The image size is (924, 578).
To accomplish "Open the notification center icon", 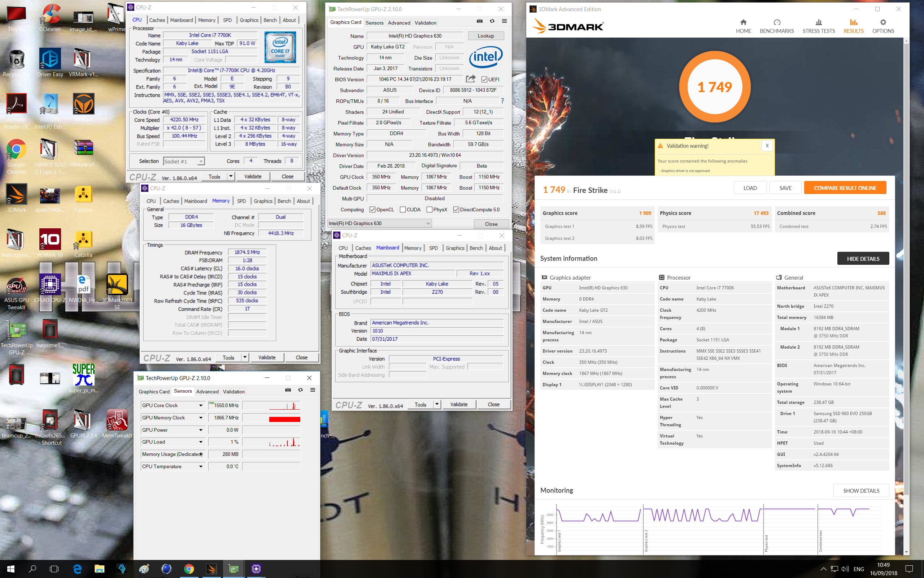I will [x=910, y=569].
